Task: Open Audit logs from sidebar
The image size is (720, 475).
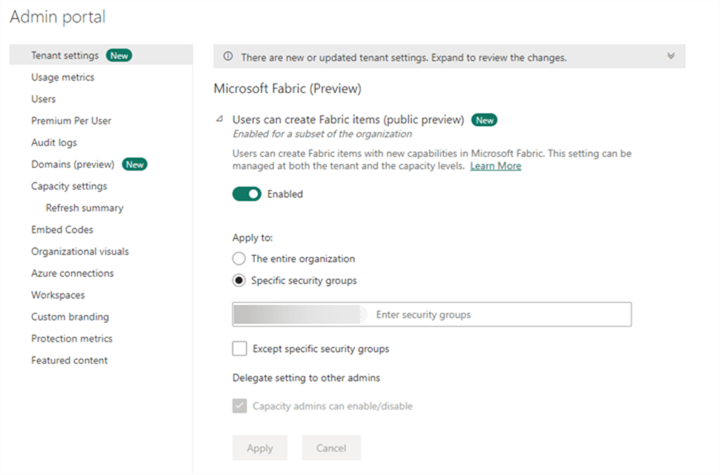Action: point(54,143)
